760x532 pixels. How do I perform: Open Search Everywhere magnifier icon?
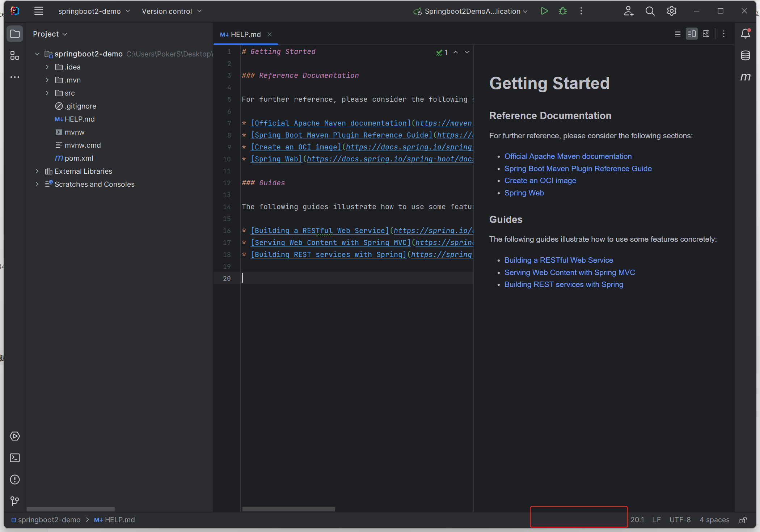tap(650, 11)
